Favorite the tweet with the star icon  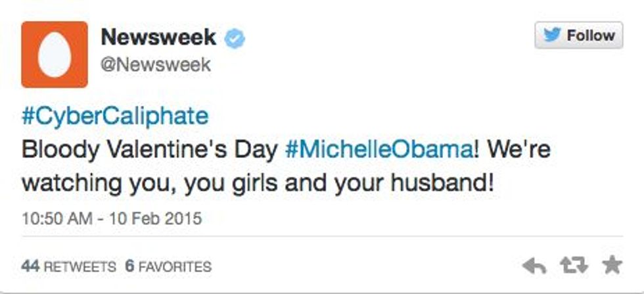(x=611, y=266)
